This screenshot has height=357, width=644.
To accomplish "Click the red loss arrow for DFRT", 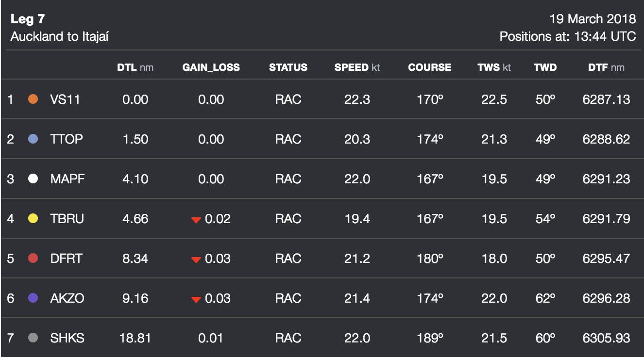I will (196, 260).
